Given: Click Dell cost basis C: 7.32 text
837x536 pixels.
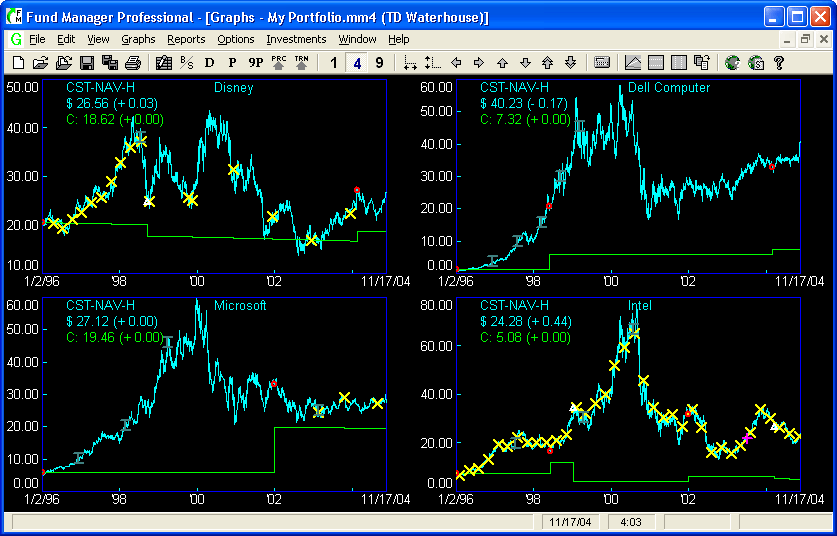Looking at the screenshot, I should (x=525, y=120).
